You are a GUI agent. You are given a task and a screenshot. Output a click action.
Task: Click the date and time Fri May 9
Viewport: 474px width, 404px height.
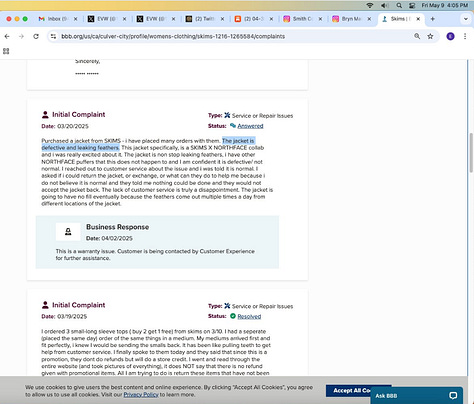tap(445, 5)
